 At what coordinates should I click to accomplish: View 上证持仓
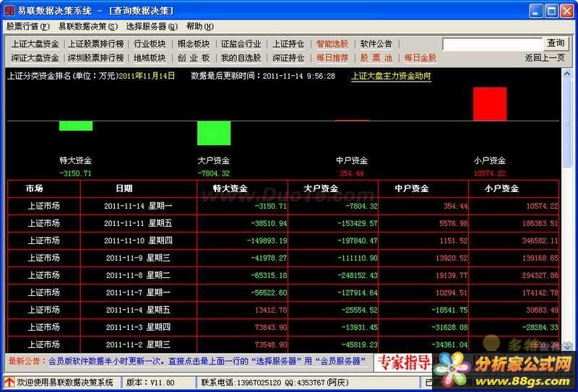[288, 44]
